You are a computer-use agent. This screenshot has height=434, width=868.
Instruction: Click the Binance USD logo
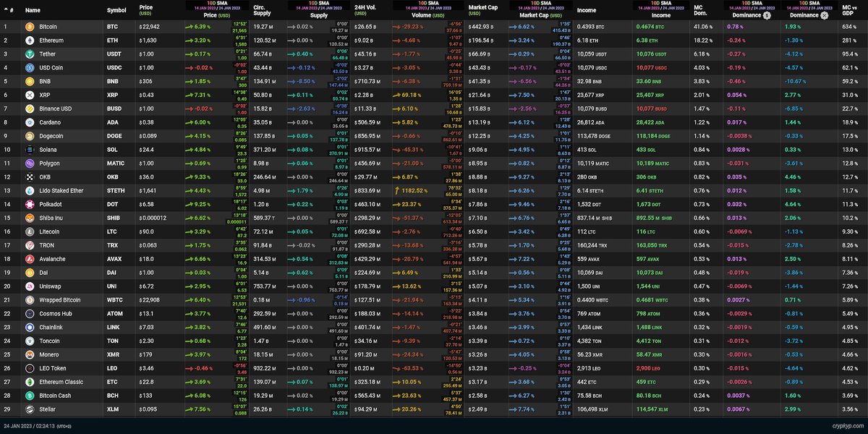(x=30, y=108)
